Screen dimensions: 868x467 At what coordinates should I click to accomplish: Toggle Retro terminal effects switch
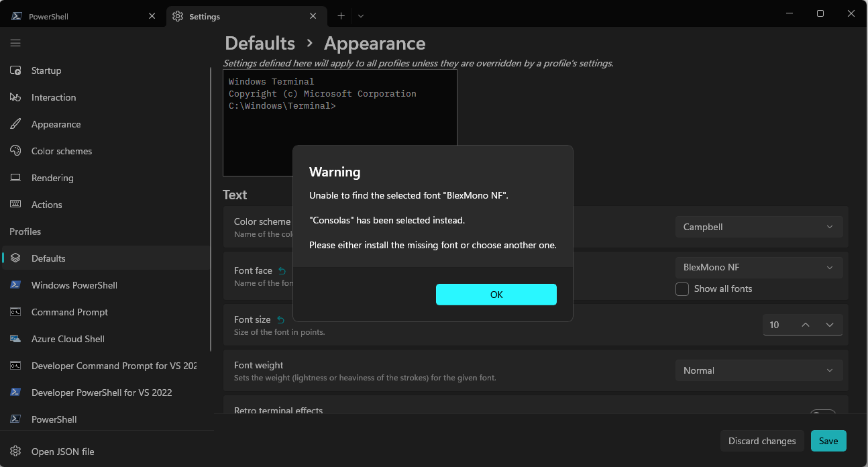click(x=823, y=412)
